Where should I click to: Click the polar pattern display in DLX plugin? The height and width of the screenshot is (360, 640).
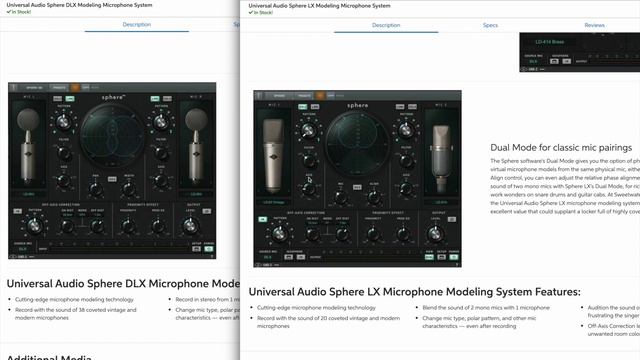pos(112,136)
